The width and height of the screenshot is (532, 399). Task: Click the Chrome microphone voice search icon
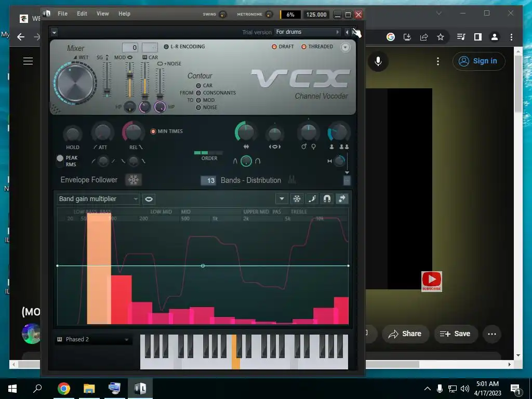[x=378, y=61]
